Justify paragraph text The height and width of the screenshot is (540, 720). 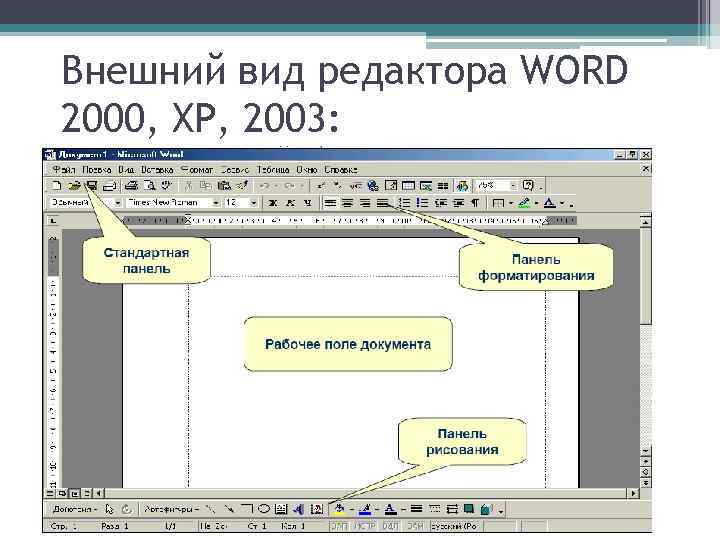[x=382, y=202]
